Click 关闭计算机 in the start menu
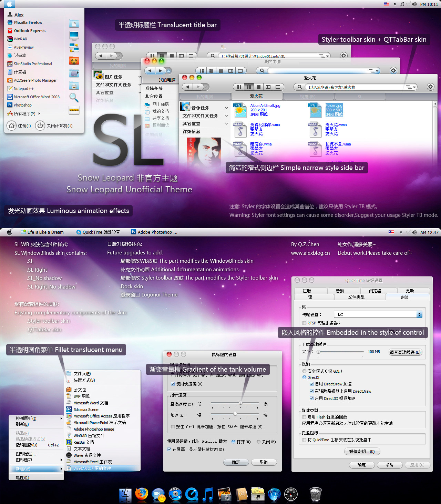This screenshot has width=441, height=504. click(x=54, y=126)
